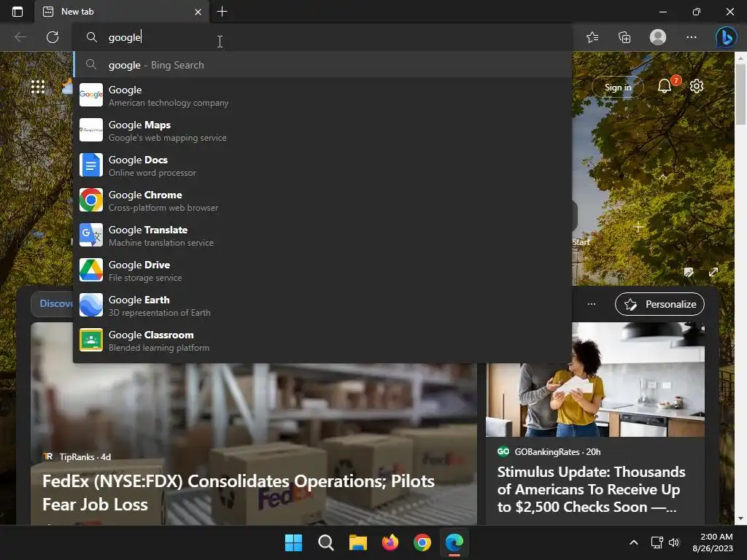
Task: Close the New tab tab
Action: click(198, 12)
